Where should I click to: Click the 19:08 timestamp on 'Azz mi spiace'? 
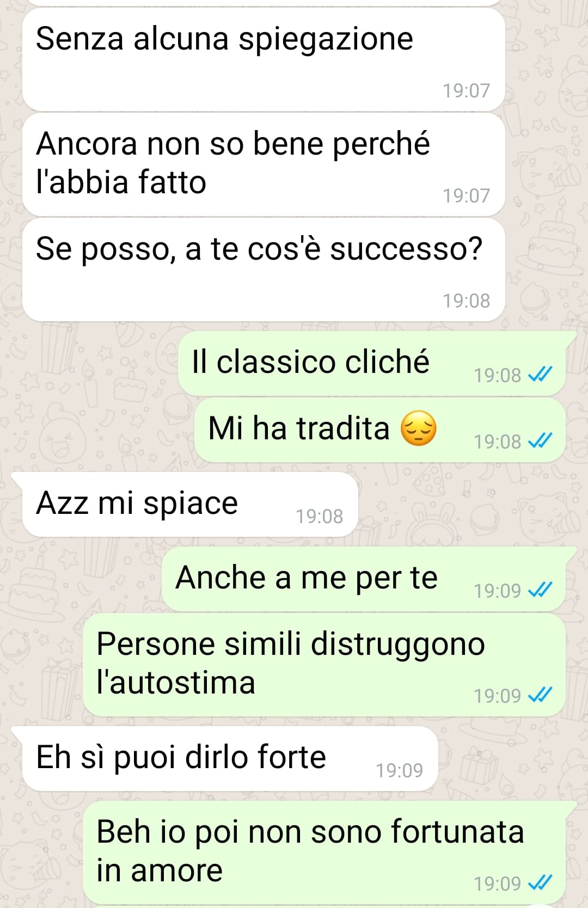click(x=320, y=516)
